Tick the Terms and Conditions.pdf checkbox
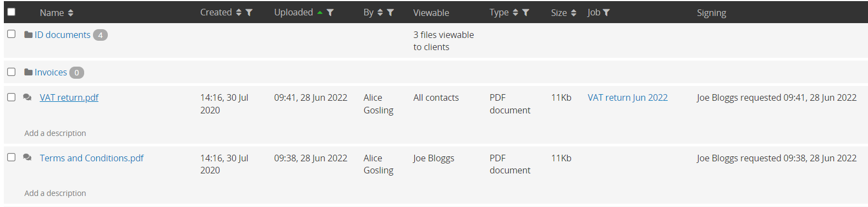868x207 pixels. (11, 157)
